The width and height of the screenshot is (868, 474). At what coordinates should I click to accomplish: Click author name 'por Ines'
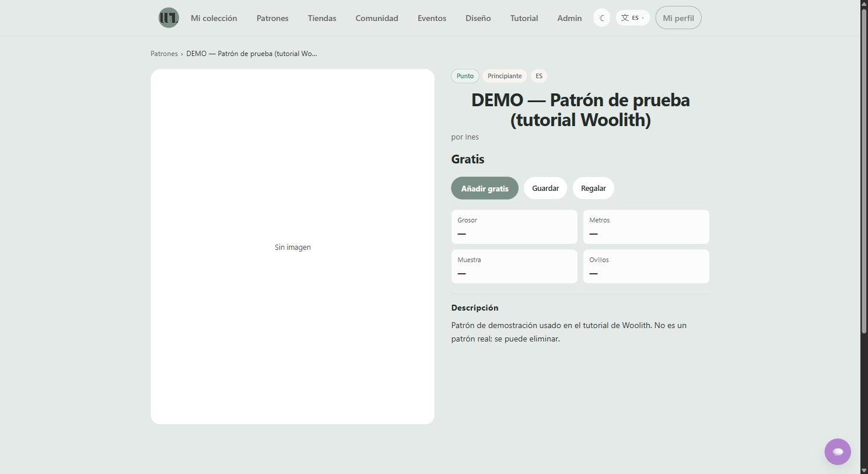pos(465,137)
